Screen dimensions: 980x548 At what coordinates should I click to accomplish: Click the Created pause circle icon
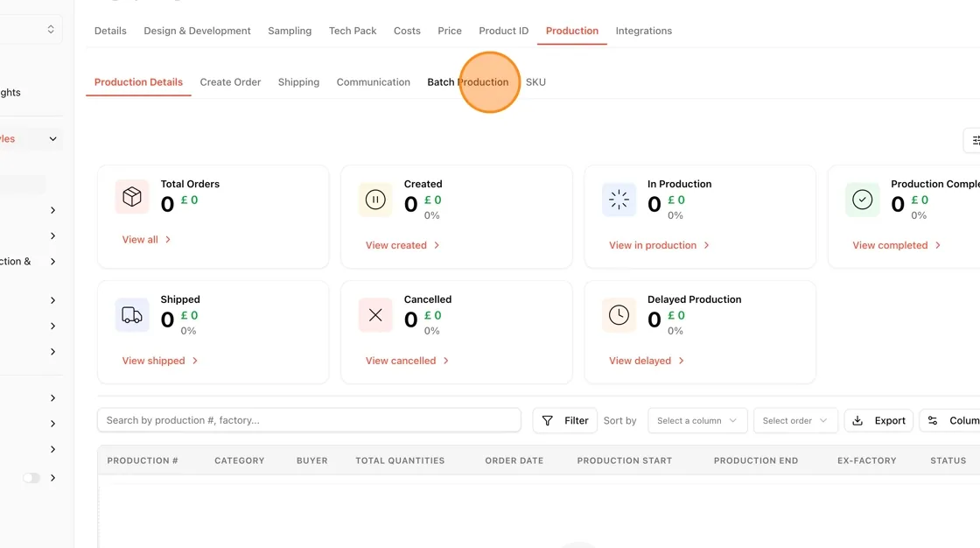coord(375,200)
